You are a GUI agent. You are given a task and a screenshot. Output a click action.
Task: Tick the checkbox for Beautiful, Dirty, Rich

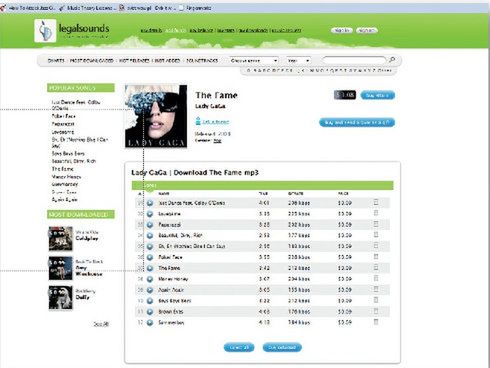click(376, 235)
